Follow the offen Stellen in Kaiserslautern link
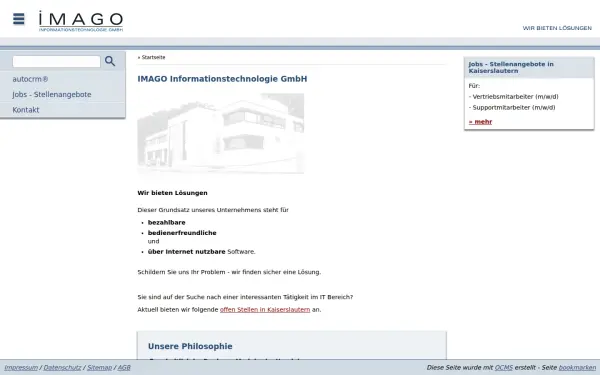The width and height of the screenshot is (600, 375). point(265,310)
